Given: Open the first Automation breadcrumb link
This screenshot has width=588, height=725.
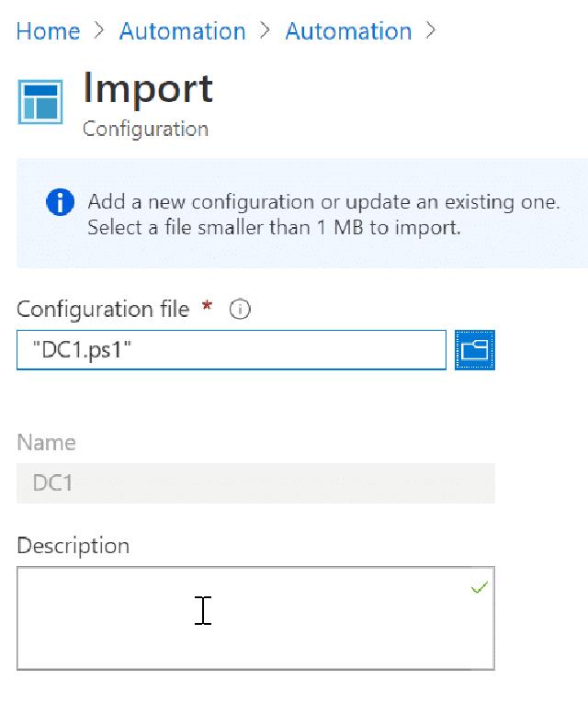Looking at the screenshot, I should (182, 31).
